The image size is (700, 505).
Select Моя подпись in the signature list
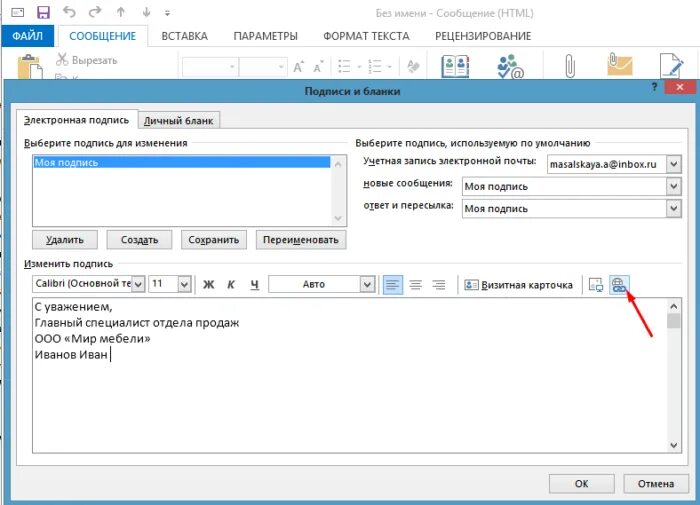coord(182,163)
